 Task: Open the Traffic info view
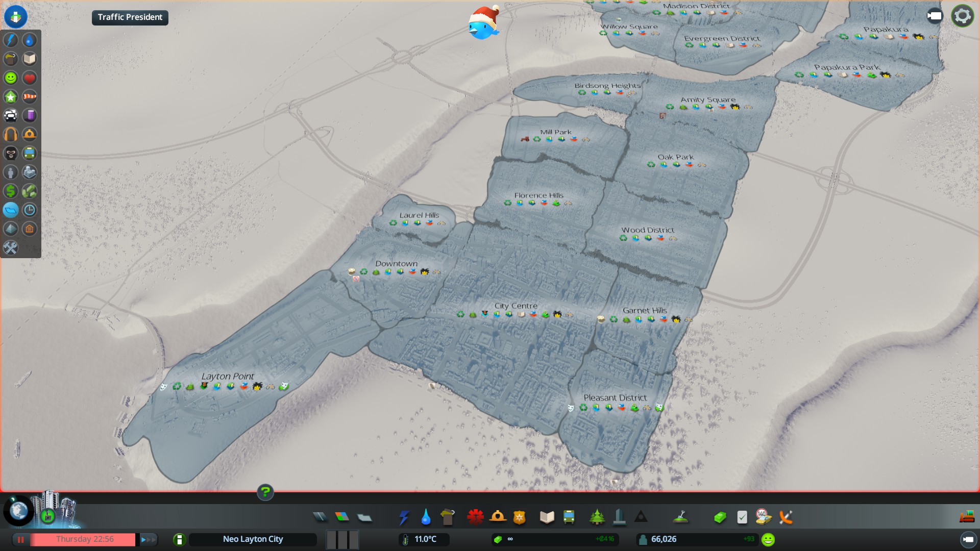point(11,116)
